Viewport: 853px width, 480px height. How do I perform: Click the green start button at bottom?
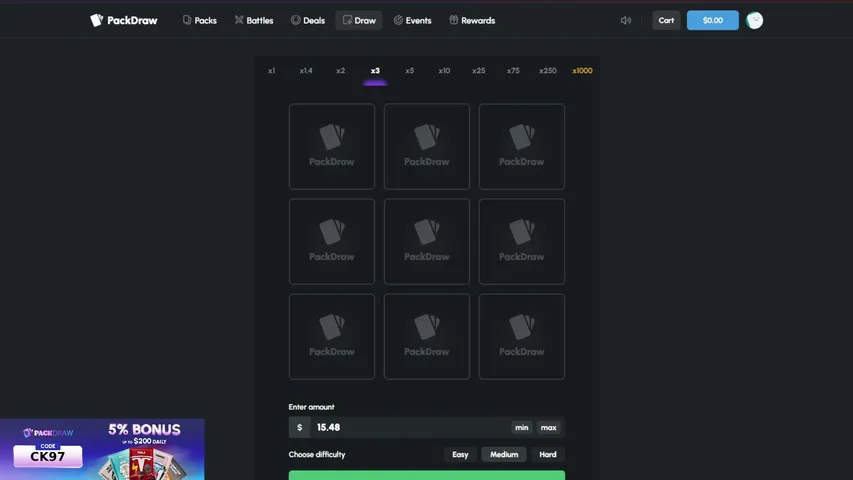(x=426, y=476)
